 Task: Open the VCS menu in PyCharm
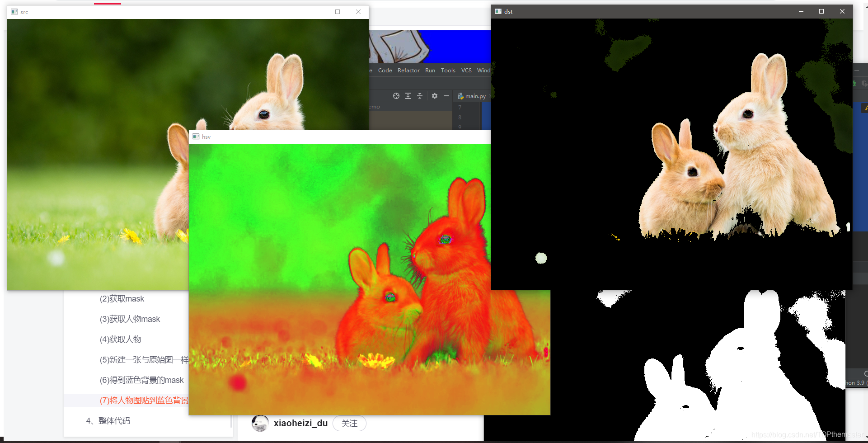466,71
